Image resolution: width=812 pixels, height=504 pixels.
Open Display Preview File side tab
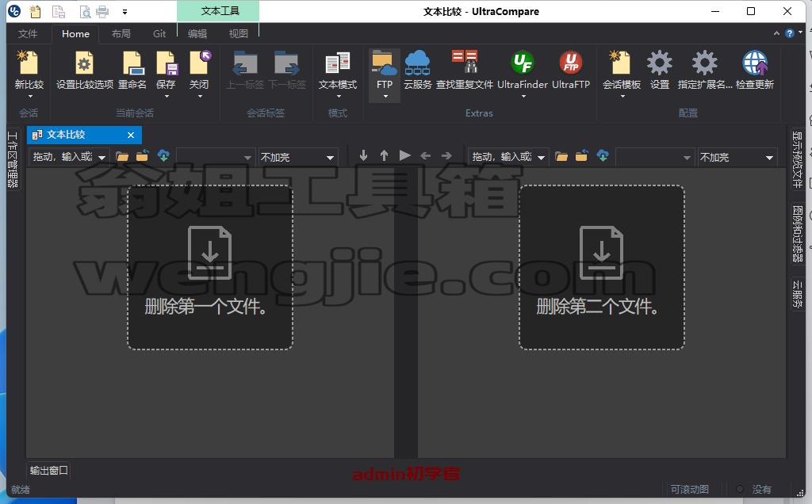(798, 160)
